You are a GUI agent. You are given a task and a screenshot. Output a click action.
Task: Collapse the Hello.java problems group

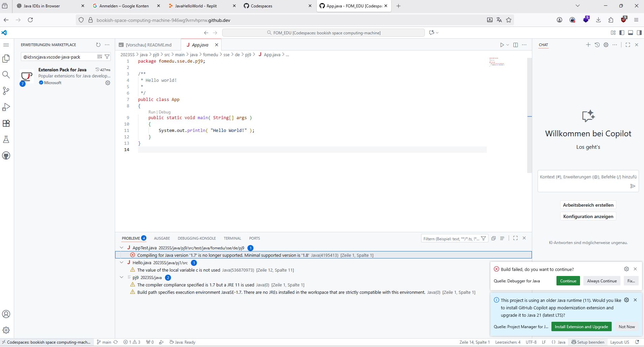[122, 263]
